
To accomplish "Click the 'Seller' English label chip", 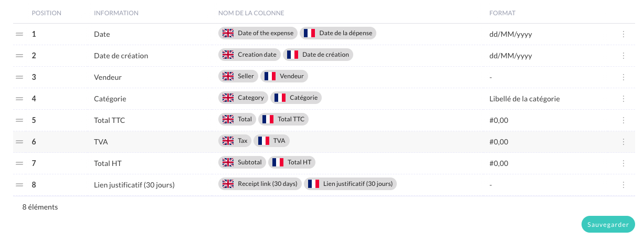I will pyautogui.click(x=238, y=76).
